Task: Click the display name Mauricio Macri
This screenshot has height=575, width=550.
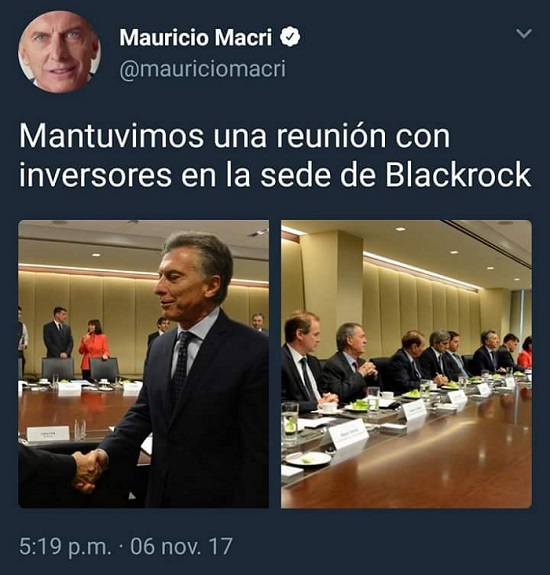Action: click(195, 37)
